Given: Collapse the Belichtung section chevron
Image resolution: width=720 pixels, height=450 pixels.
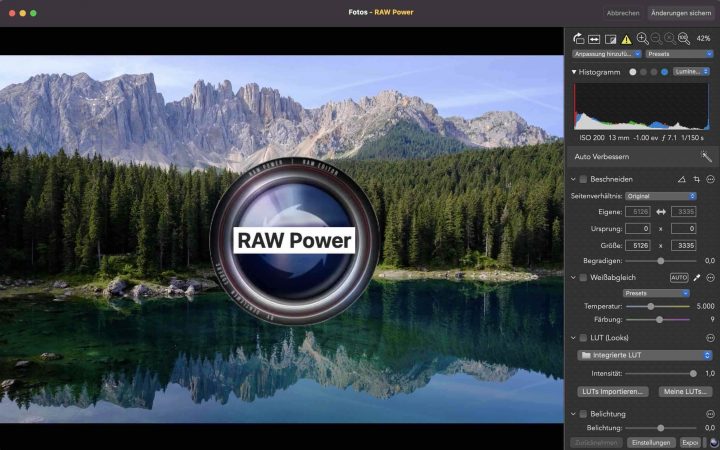Looking at the screenshot, I should pyautogui.click(x=573, y=414).
